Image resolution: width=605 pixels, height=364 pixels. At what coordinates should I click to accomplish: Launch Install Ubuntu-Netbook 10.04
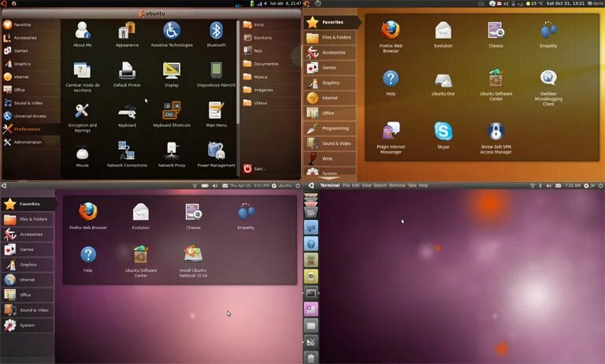pos(193,262)
